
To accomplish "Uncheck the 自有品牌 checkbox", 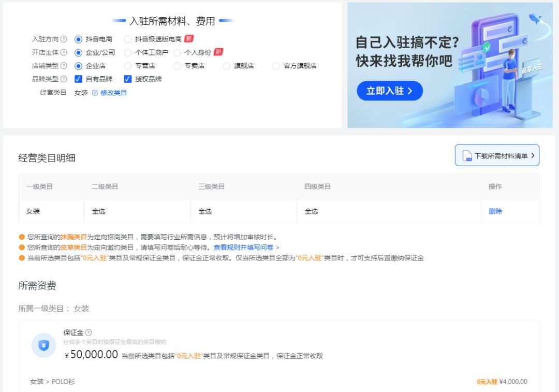I will tap(78, 79).
